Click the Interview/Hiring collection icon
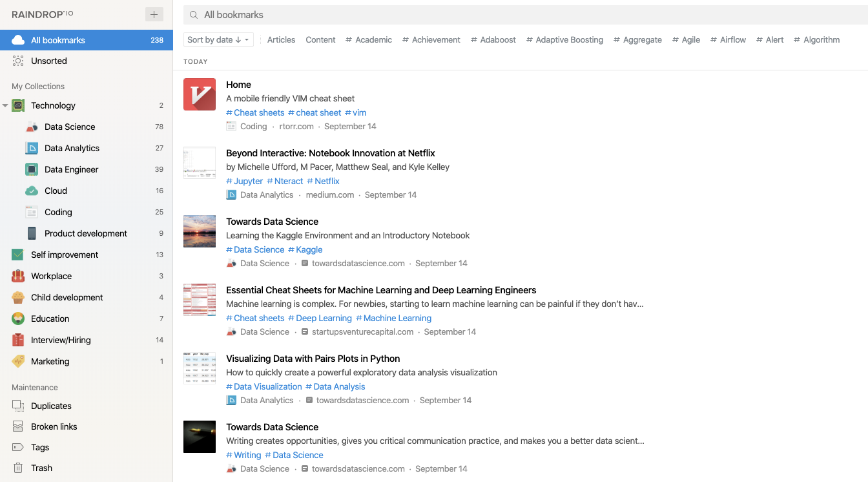 (18, 340)
